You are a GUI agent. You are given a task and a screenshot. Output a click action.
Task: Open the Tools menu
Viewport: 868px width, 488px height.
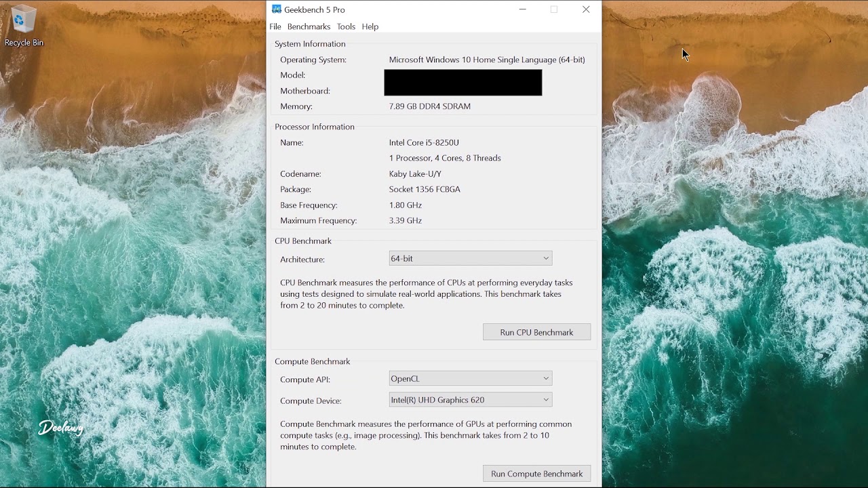click(x=346, y=26)
